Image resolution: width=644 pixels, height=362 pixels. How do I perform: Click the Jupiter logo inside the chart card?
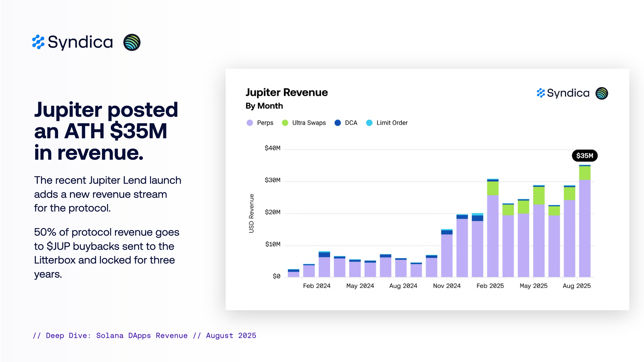(x=601, y=93)
